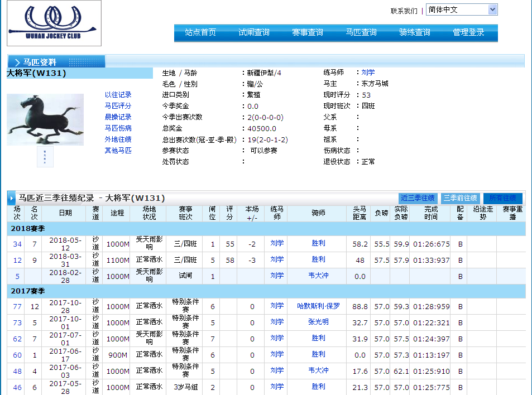Show the 所有往绩 records tab
This screenshot has width=532, height=395.
(x=502, y=198)
